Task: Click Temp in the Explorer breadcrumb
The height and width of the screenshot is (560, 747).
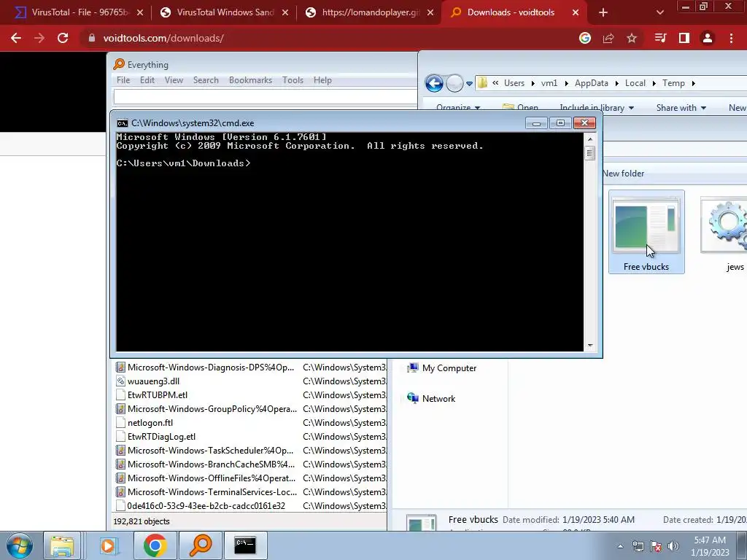Action: [673, 83]
